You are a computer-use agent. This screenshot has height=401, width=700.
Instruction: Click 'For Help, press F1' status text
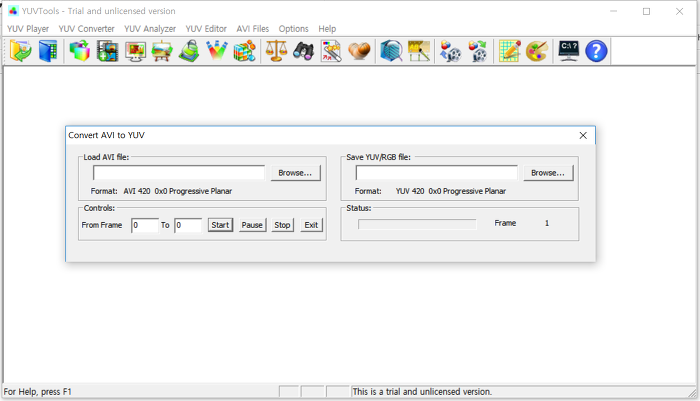[38, 392]
